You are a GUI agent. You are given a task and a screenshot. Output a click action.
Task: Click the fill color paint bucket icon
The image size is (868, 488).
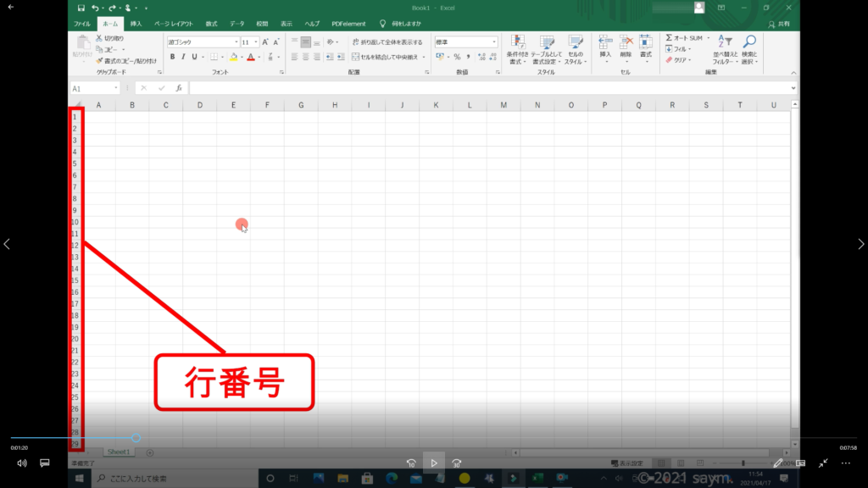[234, 57]
